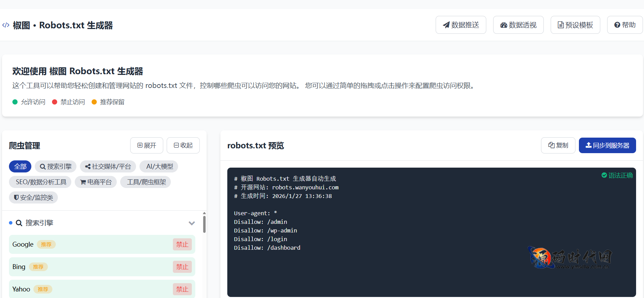Copy robots.txt using 复制 button

point(558,145)
